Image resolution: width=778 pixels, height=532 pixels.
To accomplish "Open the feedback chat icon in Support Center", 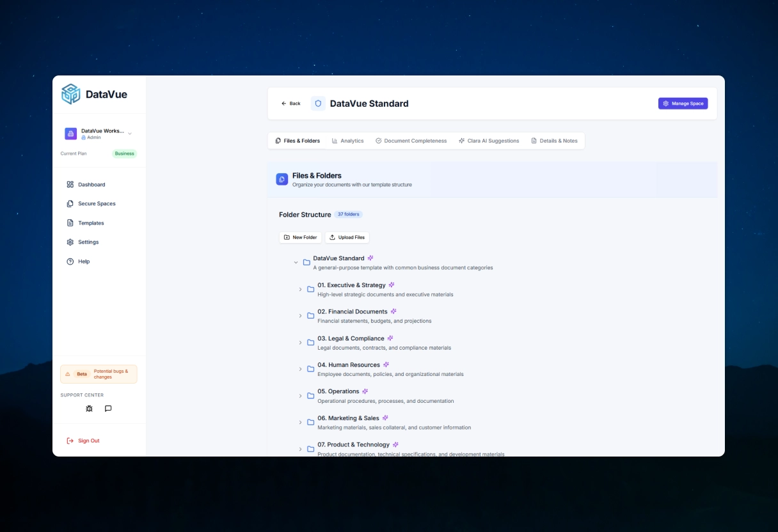I will coord(107,408).
